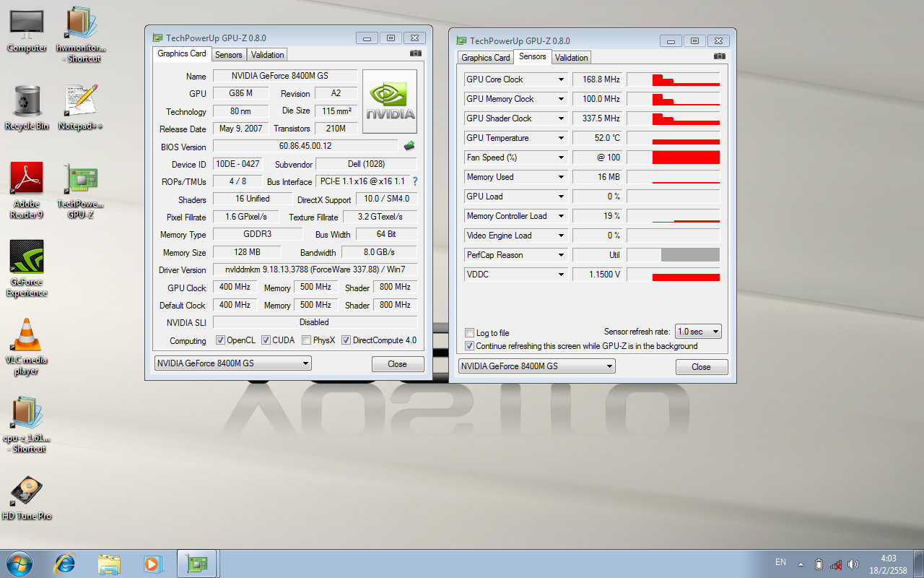Open Internet Explorer from the taskbar
The width and height of the screenshot is (924, 578).
click(x=66, y=564)
